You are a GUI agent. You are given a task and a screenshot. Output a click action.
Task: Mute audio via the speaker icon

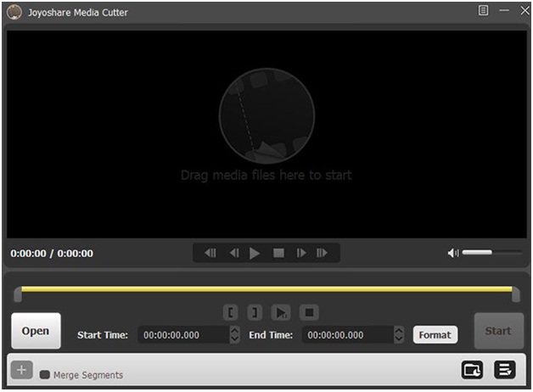coord(453,253)
